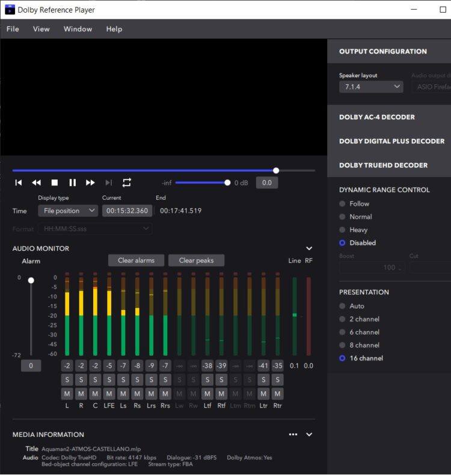Choose the 8 channel presentation option

[343, 345]
